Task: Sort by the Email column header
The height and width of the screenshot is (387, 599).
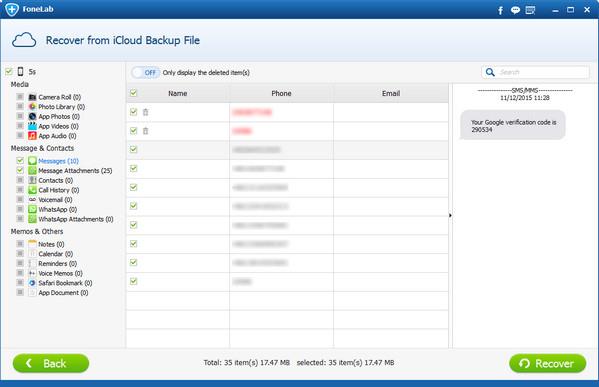Action: [391, 93]
